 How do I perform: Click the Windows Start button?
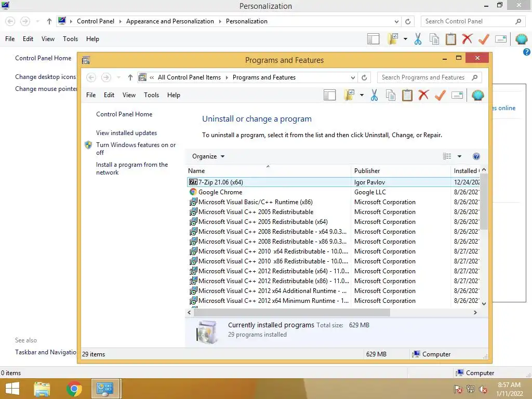12,389
